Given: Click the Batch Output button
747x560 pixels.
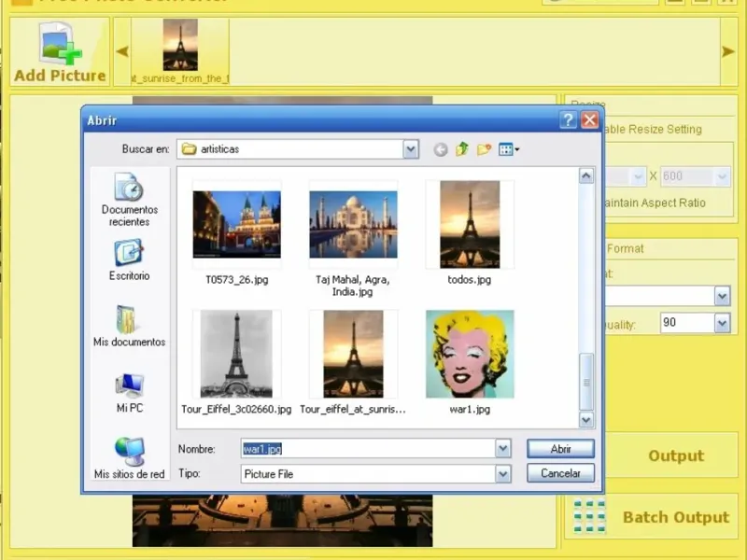Looking at the screenshot, I should [x=651, y=517].
